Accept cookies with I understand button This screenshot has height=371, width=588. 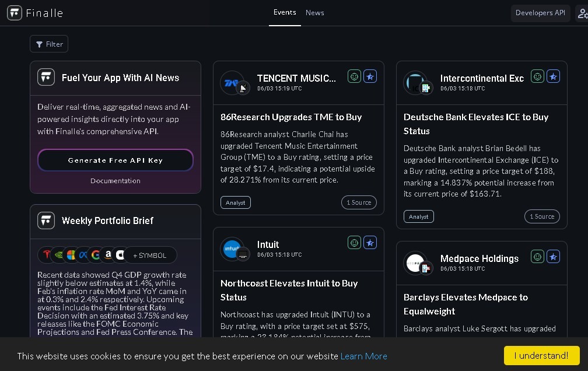[541, 355]
